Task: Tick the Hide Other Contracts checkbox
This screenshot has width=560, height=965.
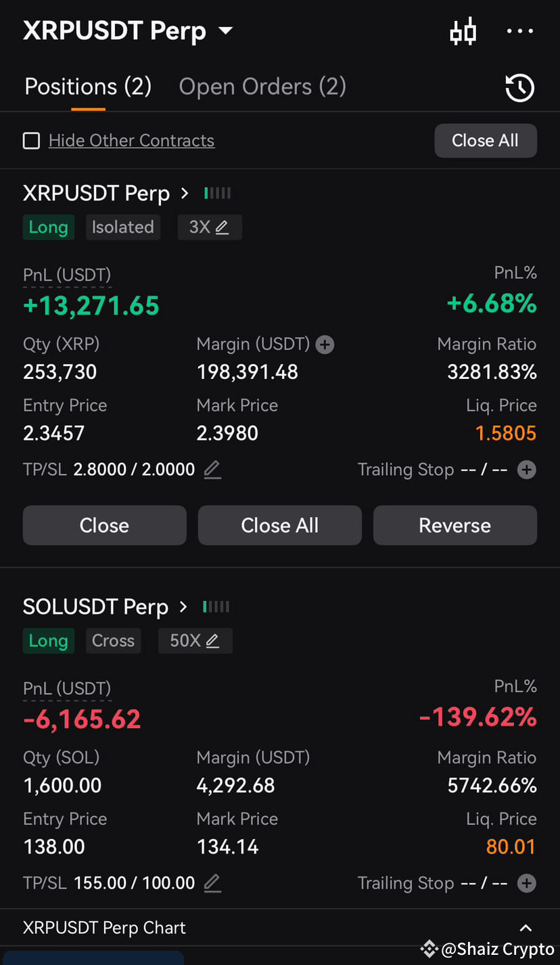Action: point(31,141)
